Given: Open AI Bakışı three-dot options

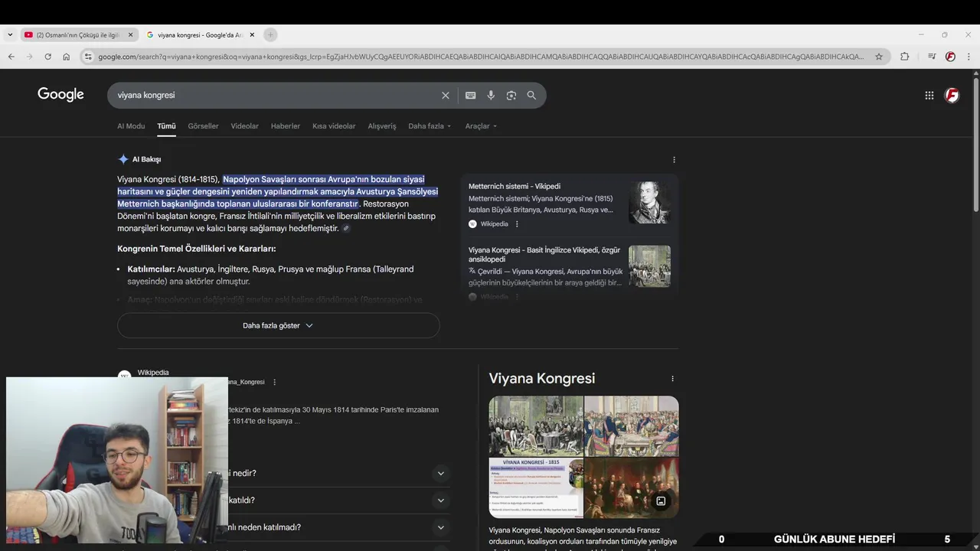Looking at the screenshot, I should [x=674, y=160].
